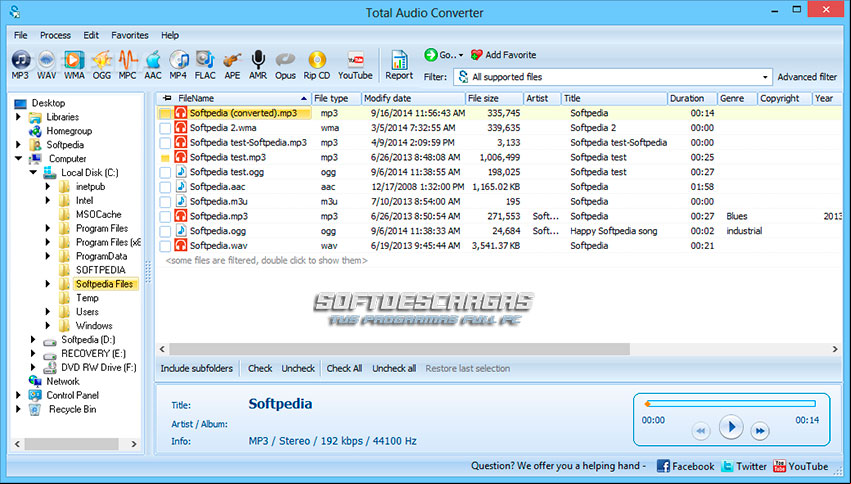Select the Recycle Bin tree item

point(72,409)
